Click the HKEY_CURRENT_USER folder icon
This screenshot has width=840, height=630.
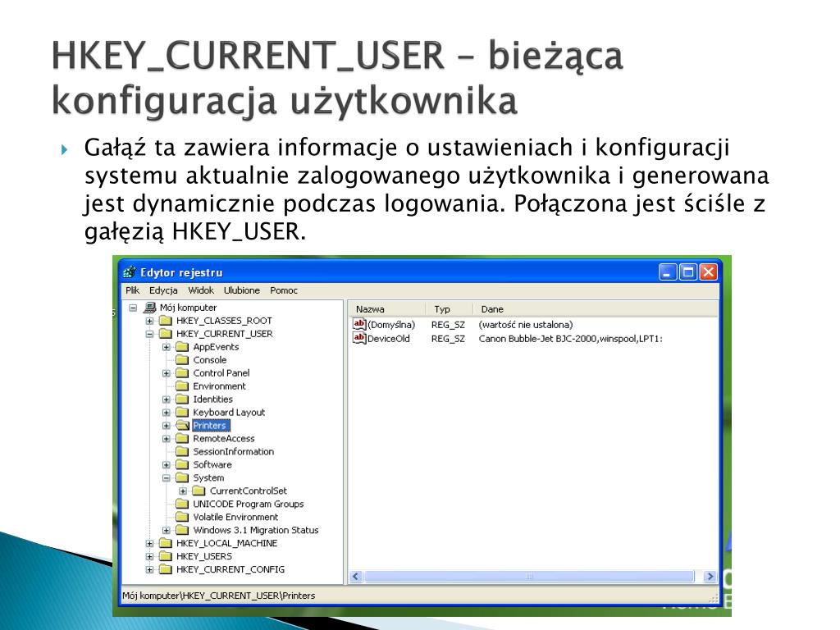click(166, 334)
